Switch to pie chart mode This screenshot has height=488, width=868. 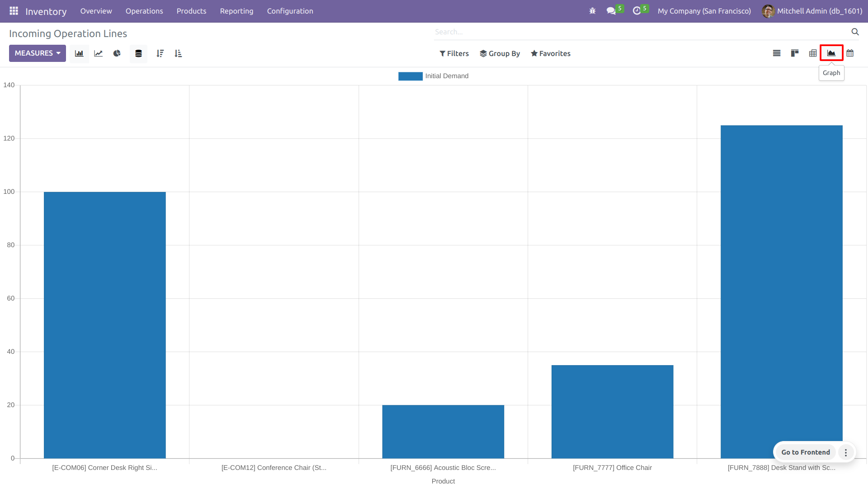(117, 53)
